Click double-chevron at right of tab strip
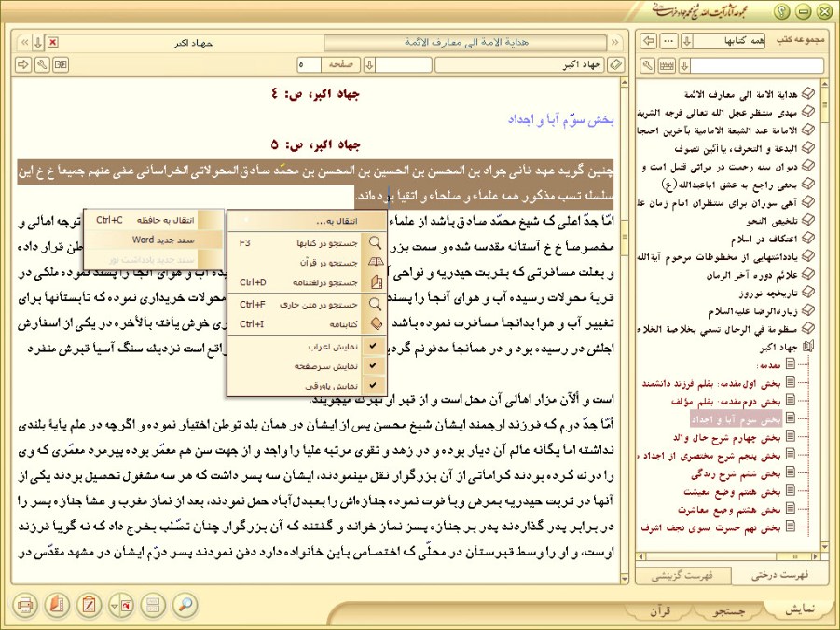 pos(614,42)
